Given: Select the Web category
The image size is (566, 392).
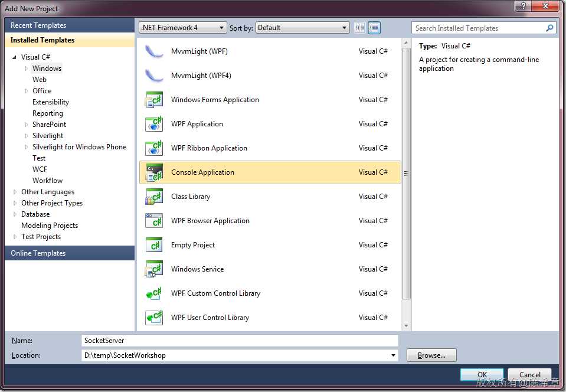Looking at the screenshot, I should coord(40,80).
